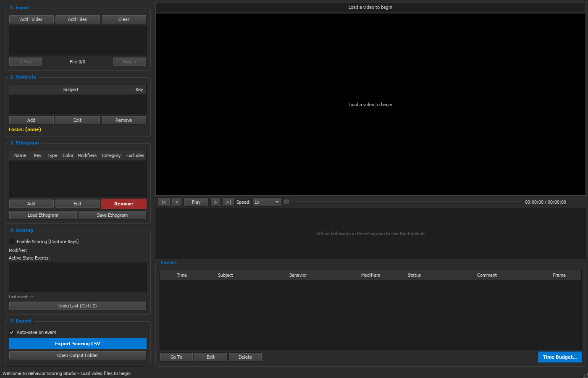Jump to start with the |< button

click(x=164, y=202)
